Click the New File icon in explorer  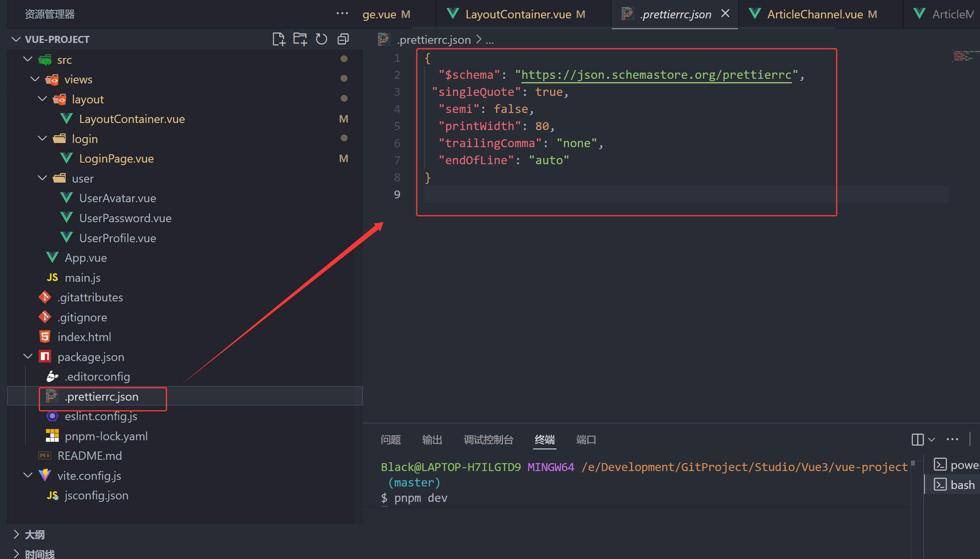pyautogui.click(x=278, y=39)
